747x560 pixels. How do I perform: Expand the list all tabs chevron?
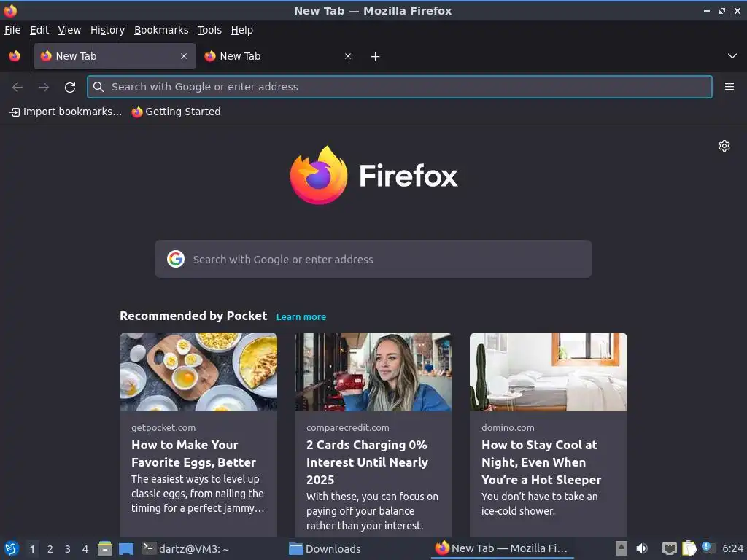pyautogui.click(x=732, y=56)
